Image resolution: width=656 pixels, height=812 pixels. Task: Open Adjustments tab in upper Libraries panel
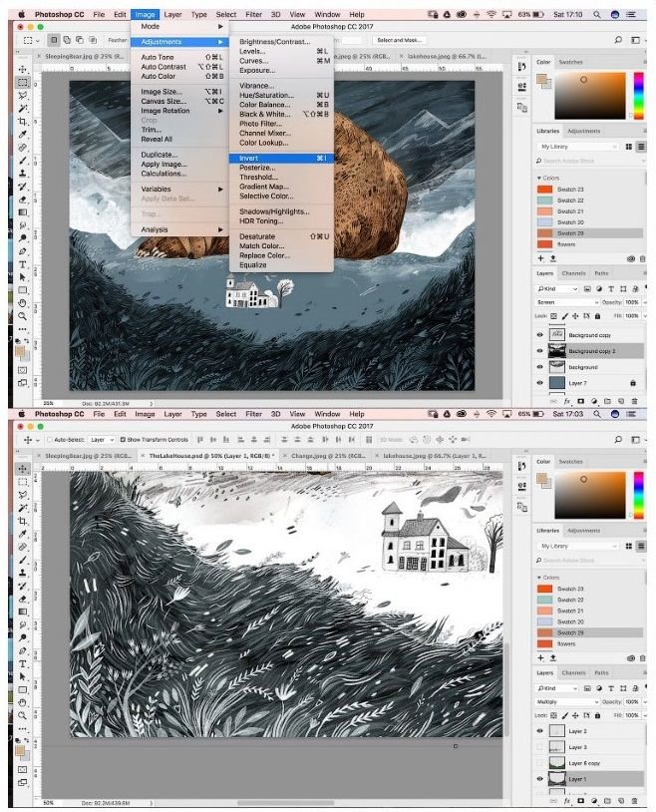(583, 131)
